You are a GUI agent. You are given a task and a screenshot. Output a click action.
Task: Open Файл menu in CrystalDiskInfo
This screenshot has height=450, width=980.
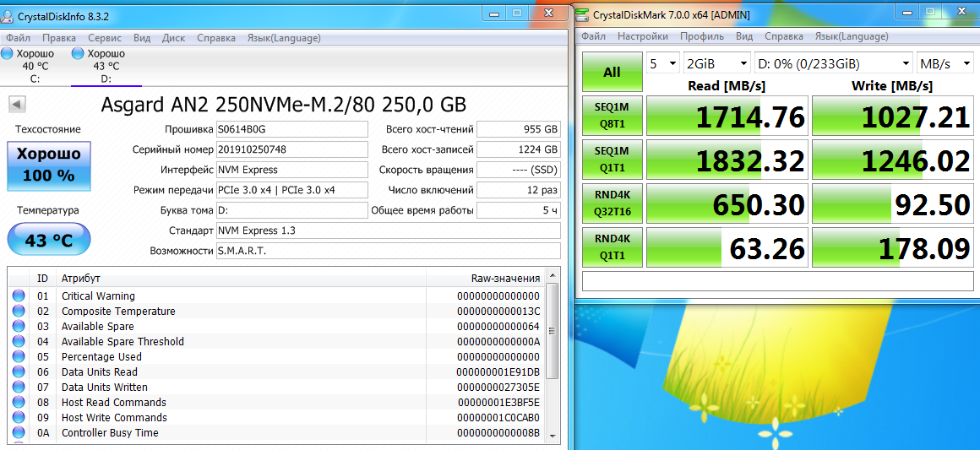pyautogui.click(x=18, y=37)
